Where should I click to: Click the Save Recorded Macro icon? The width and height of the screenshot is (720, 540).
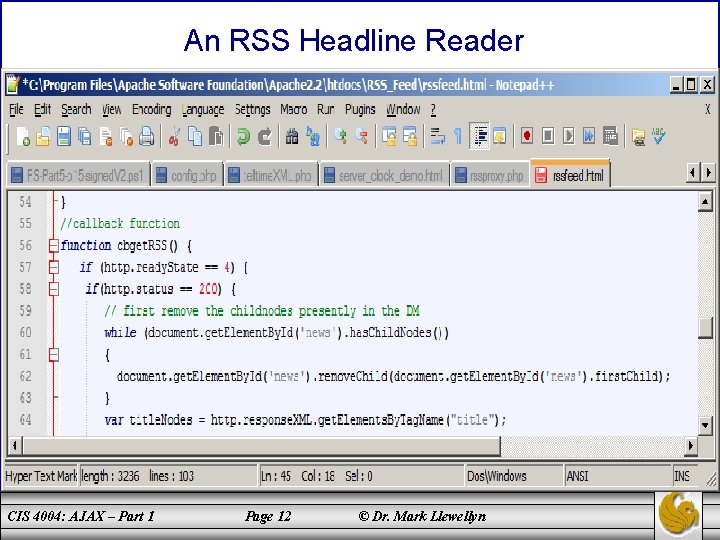click(x=610, y=136)
